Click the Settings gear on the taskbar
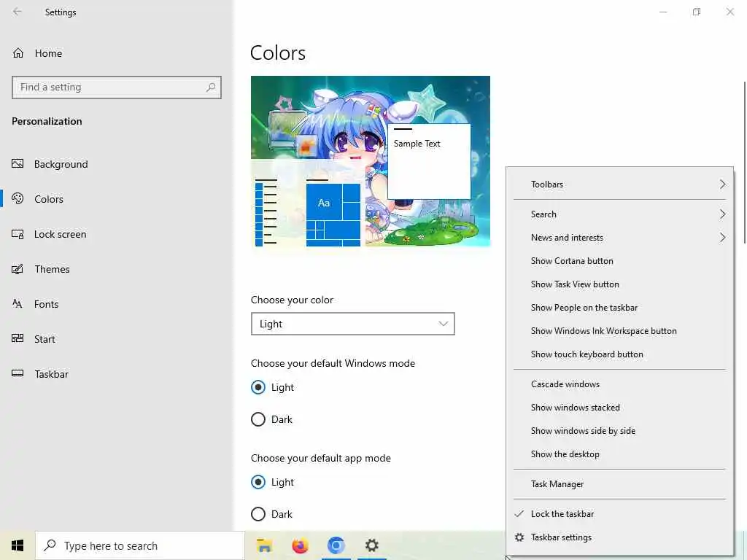The image size is (747, 560). point(372,545)
